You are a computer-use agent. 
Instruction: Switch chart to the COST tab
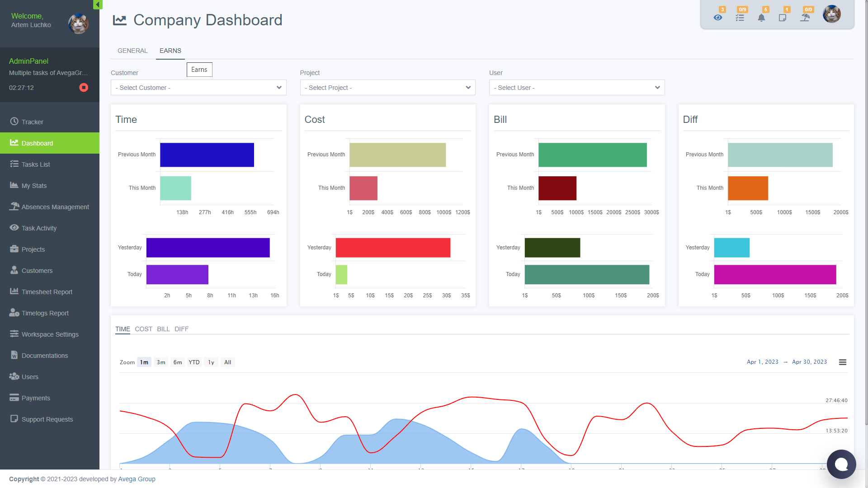(x=144, y=329)
